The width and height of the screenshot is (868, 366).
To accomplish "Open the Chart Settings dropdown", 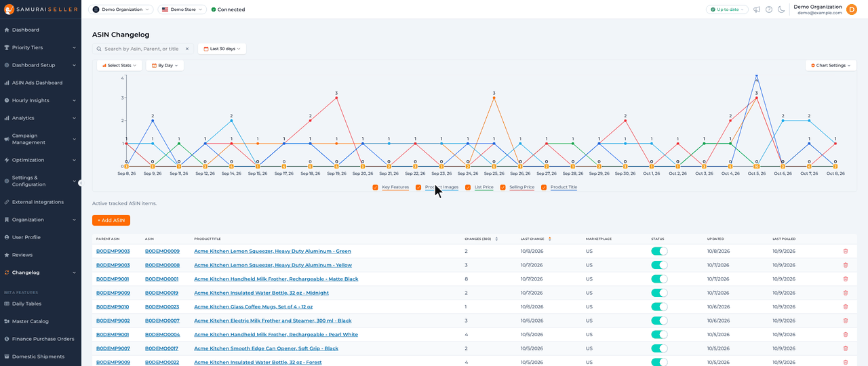I will click(831, 66).
